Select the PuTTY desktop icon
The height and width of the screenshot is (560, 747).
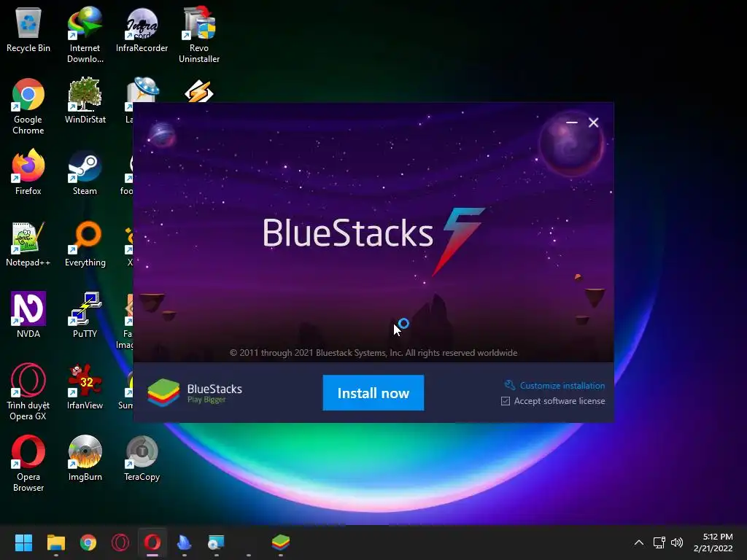coord(85,315)
